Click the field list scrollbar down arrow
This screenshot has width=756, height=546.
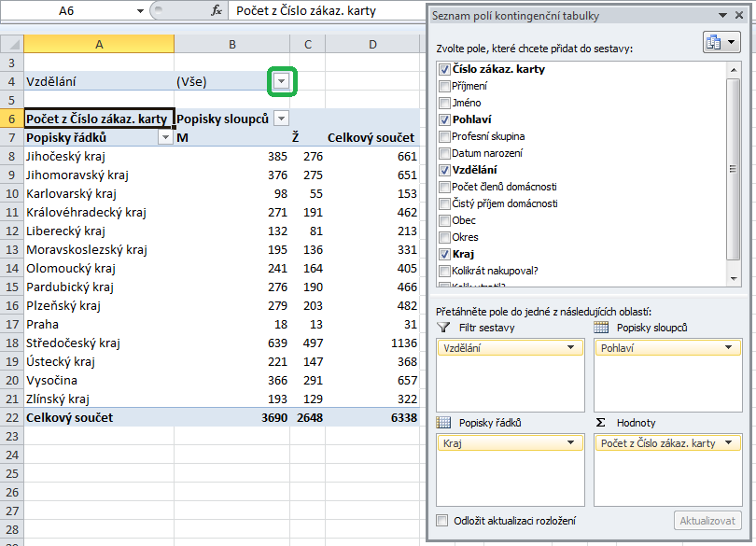point(734,278)
